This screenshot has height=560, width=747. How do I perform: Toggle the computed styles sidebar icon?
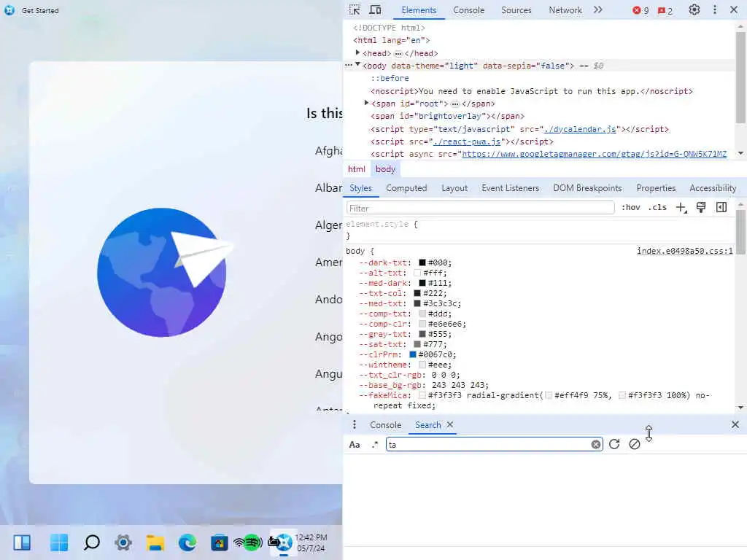click(721, 208)
